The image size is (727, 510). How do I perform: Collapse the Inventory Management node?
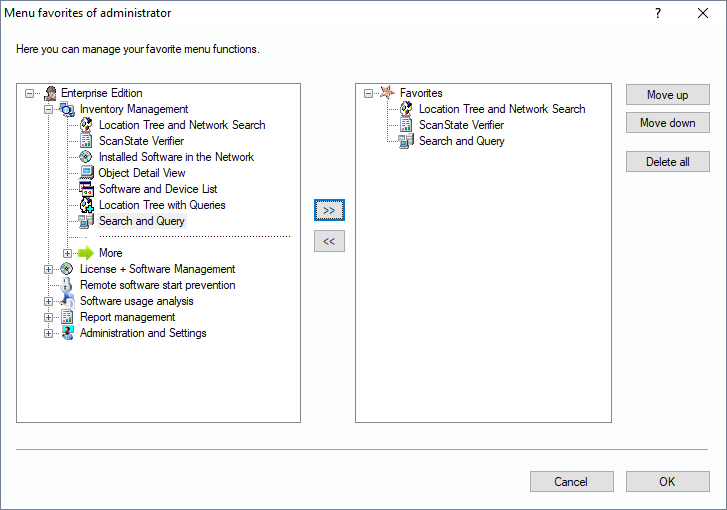pos(49,109)
